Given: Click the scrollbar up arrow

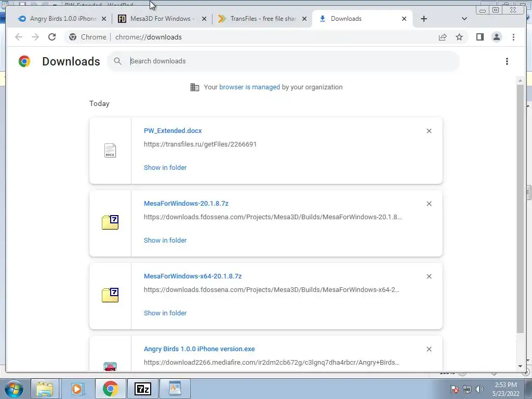Looking at the screenshot, I should click(x=520, y=81).
